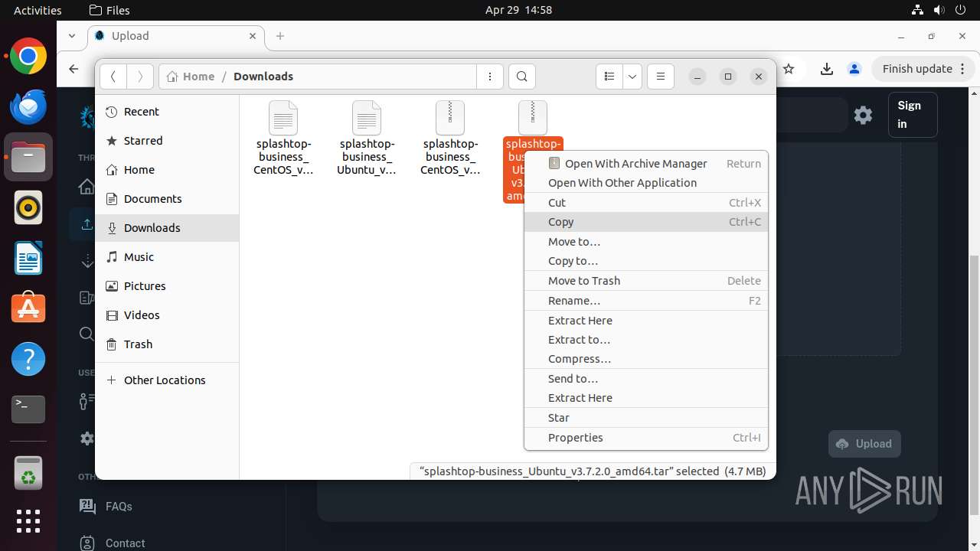Toggle list view in Files
980x551 pixels.
(x=609, y=77)
